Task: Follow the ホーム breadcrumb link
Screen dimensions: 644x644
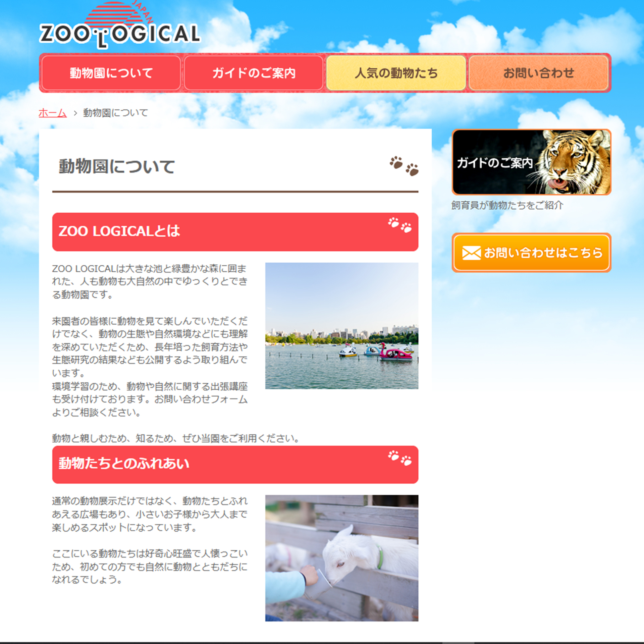Action: 53,113
